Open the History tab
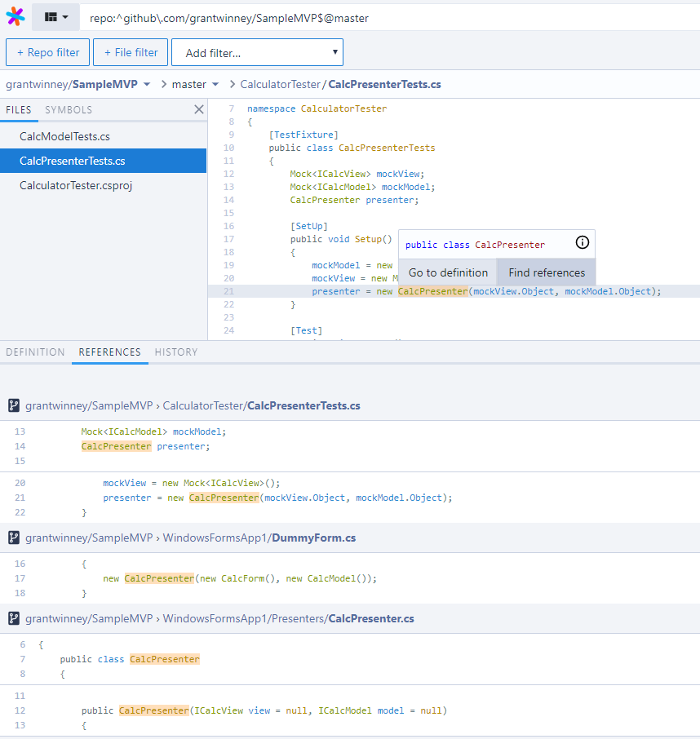700x739 pixels. pos(176,352)
